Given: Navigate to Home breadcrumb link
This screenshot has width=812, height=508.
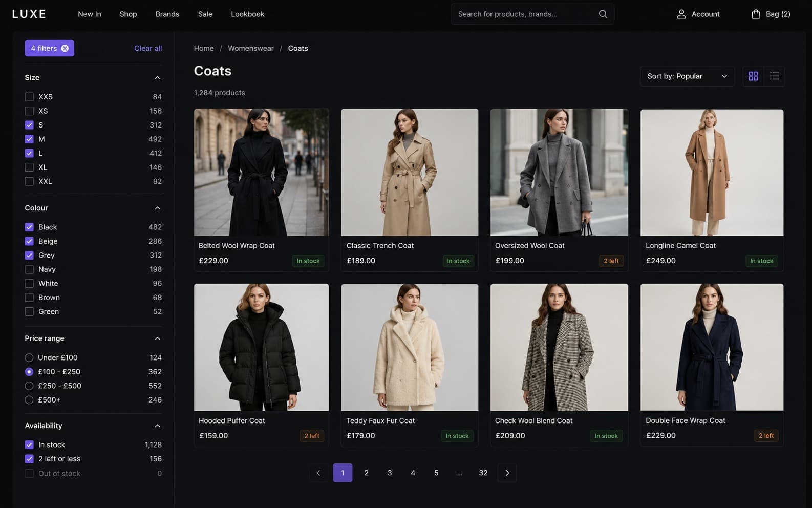Looking at the screenshot, I should pyautogui.click(x=204, y=48).
